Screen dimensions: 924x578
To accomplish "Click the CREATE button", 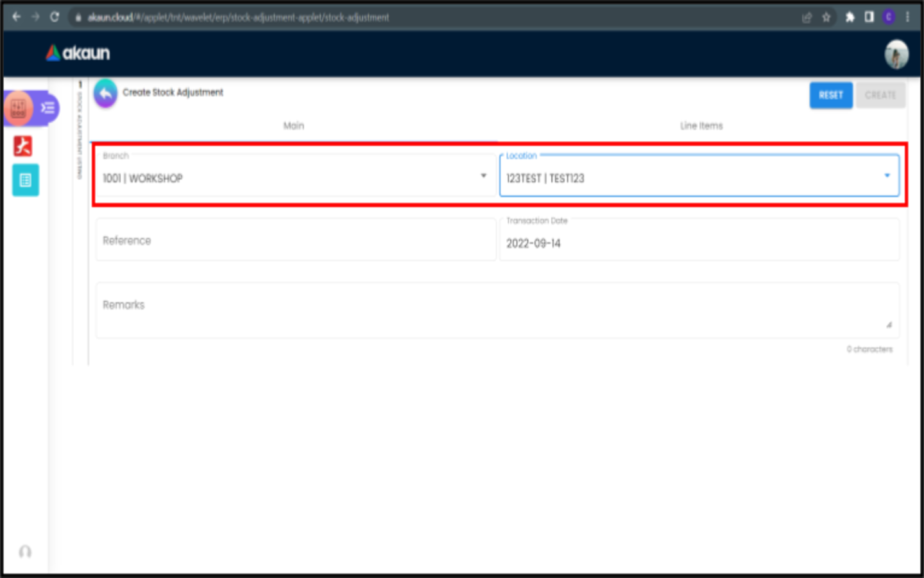I will click(x=880, y=95).
